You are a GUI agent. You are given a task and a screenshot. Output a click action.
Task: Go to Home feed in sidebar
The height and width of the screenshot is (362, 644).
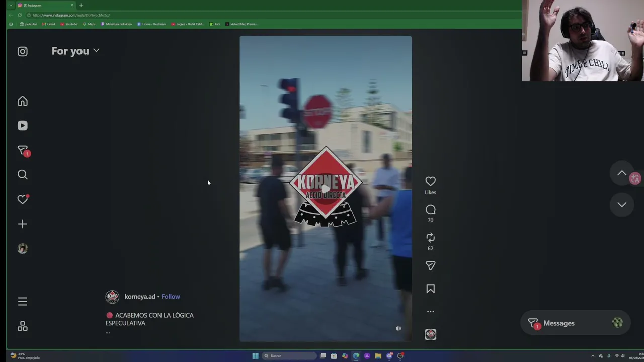tap(23, 101)
